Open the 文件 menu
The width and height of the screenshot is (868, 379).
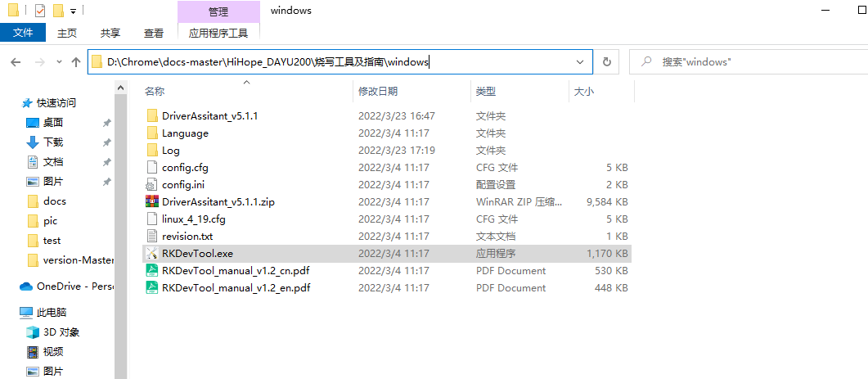pyautogui.click(x=23, y=33)
